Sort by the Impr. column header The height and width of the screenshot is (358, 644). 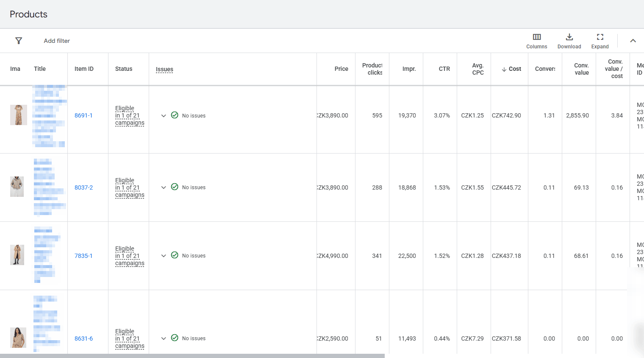pyautogui.click(x=409, y=69)
